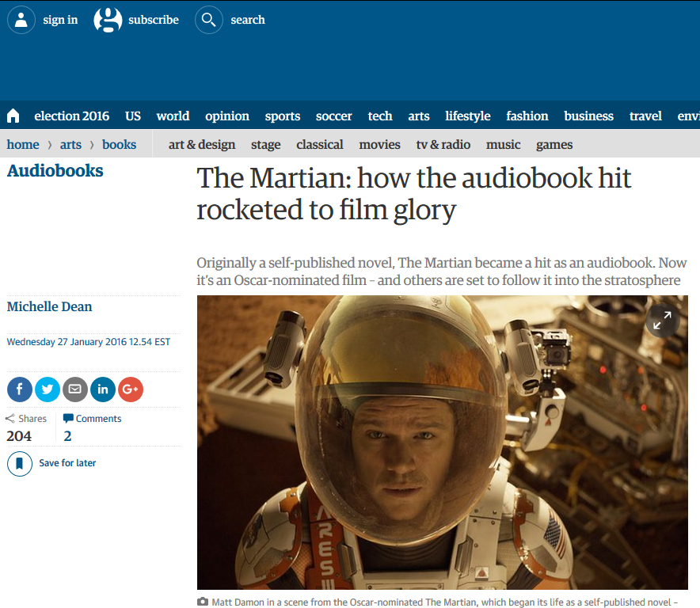This screenshot has height=608, width=700.
Task: Share article on Google Plus
Action: point(131,389)
